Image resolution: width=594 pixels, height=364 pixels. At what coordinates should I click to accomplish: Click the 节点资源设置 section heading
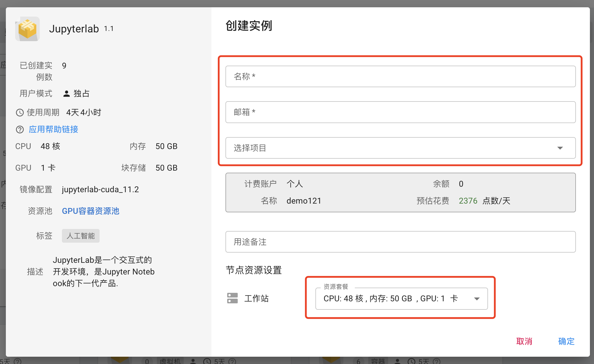pos(253,270)
